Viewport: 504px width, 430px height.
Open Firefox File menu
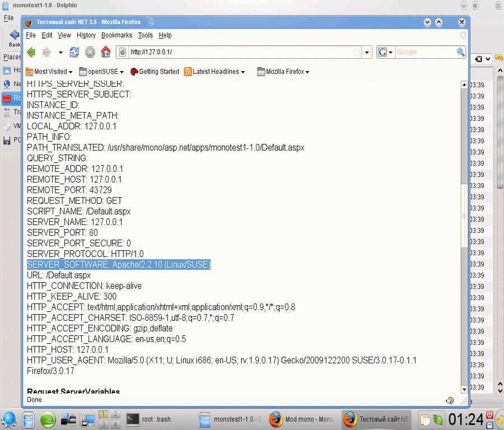click(31, 35)
